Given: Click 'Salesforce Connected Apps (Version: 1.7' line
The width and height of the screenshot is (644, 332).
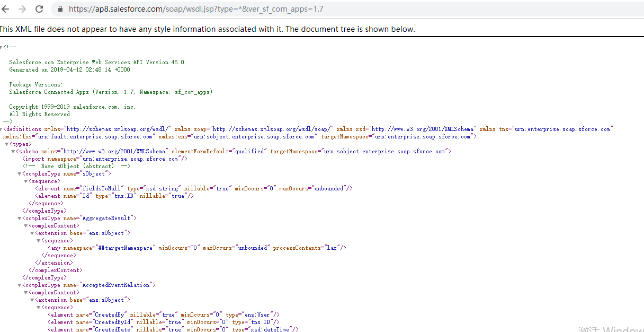Looking at the screenshot, I should [111, 92].
